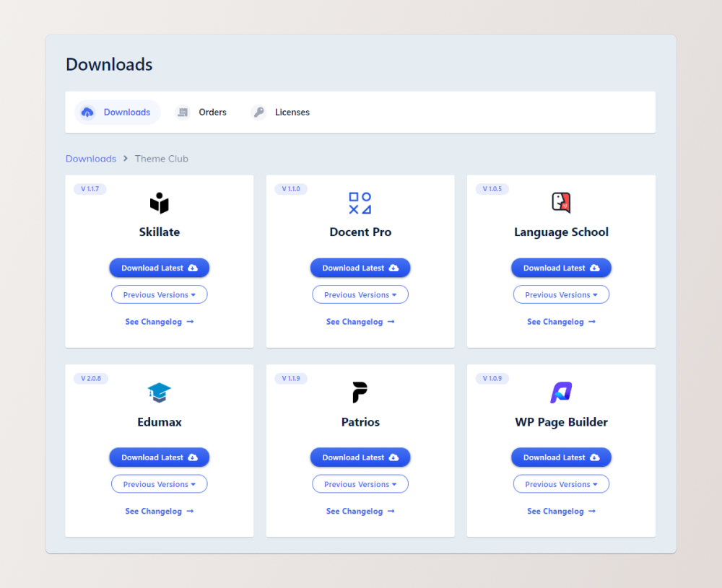722x588 pixels.
Task: Click the WP Page Builder logo
Action: (x=561, y=392)
